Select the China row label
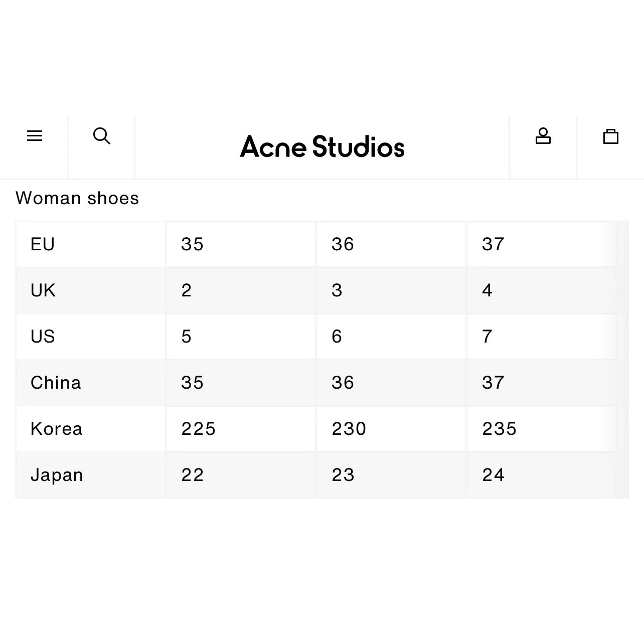 click(x=56, y=383)
